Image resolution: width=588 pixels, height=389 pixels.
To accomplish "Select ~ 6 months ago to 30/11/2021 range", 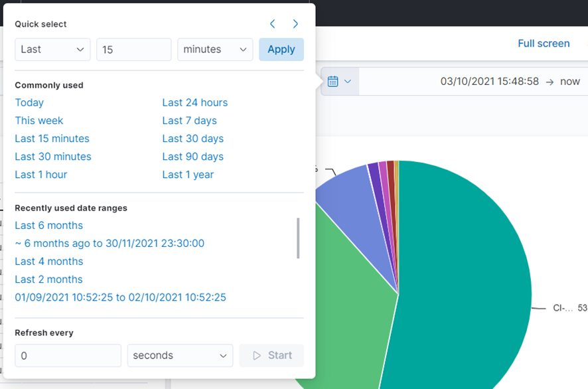I will (110, 244).
